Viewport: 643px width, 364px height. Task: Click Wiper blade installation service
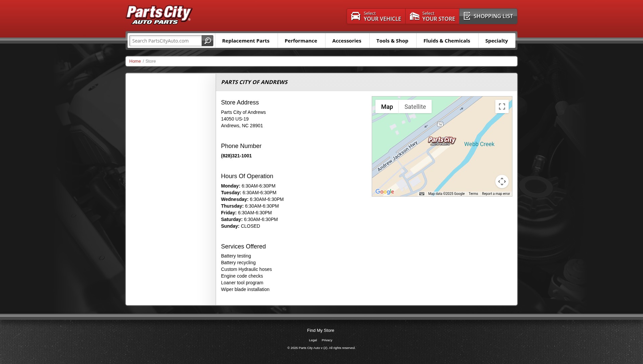[245, 289]
